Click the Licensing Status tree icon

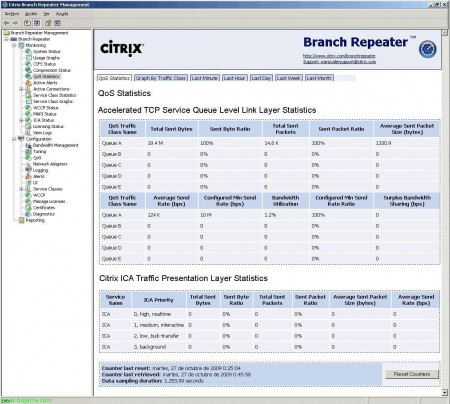(28, 126)
